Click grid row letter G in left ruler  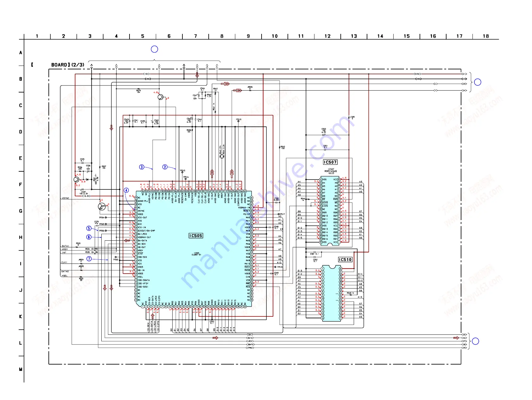21,211
